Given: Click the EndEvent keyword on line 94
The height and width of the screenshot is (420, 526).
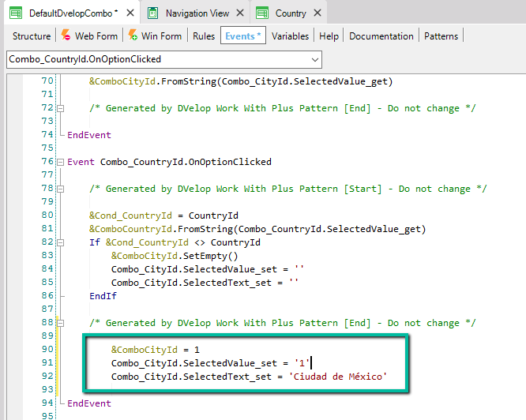Looking at the screenshot, I should click(89, 403).
